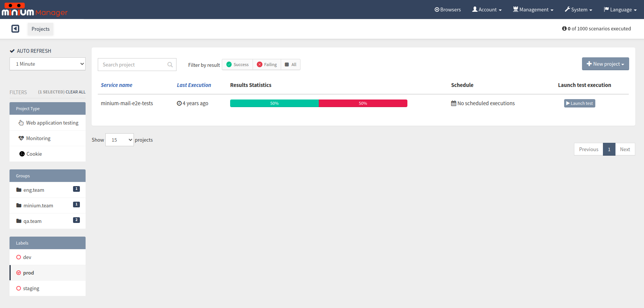Click the scenarios info icon
The height and width of the screenshot is (308, 644).
(x=564, y=28)
